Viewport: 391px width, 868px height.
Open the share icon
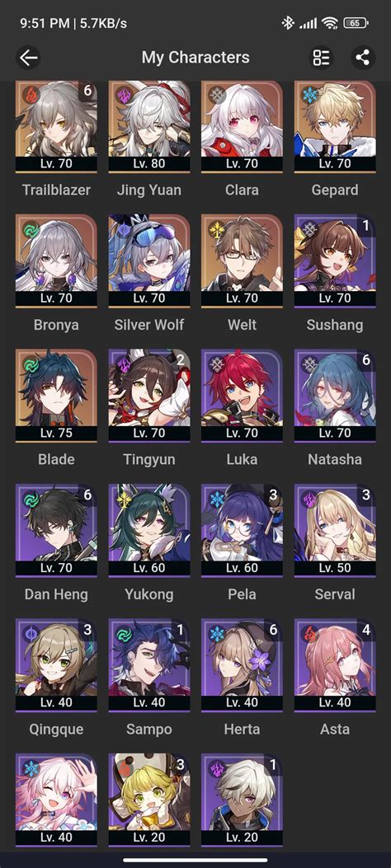(363, 58)
